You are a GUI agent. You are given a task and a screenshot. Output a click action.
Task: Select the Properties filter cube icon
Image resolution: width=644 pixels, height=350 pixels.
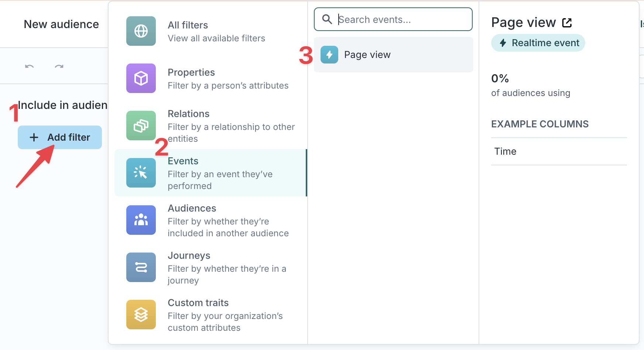(141, 78)
